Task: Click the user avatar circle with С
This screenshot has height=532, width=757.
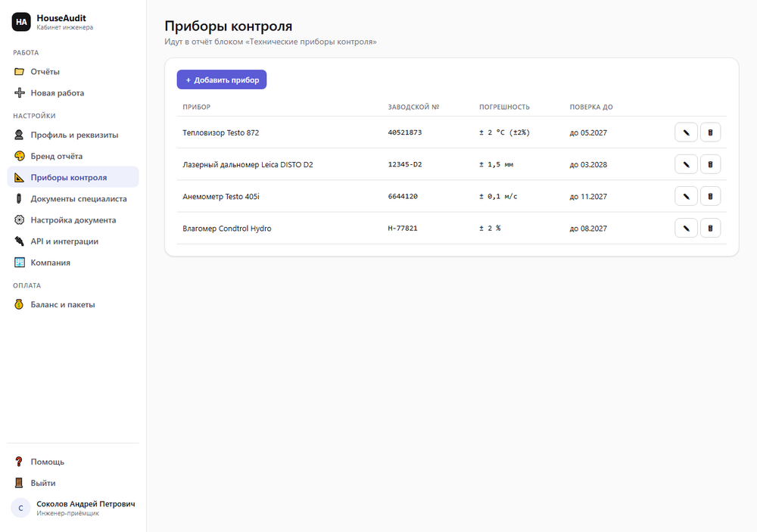Action: [20, 508]
